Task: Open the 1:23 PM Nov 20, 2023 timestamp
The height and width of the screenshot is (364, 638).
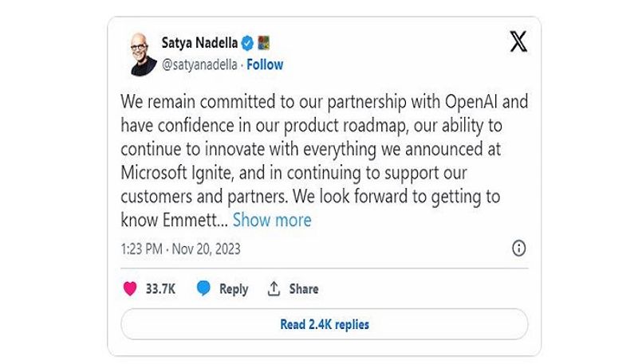Action: point(180,249)
